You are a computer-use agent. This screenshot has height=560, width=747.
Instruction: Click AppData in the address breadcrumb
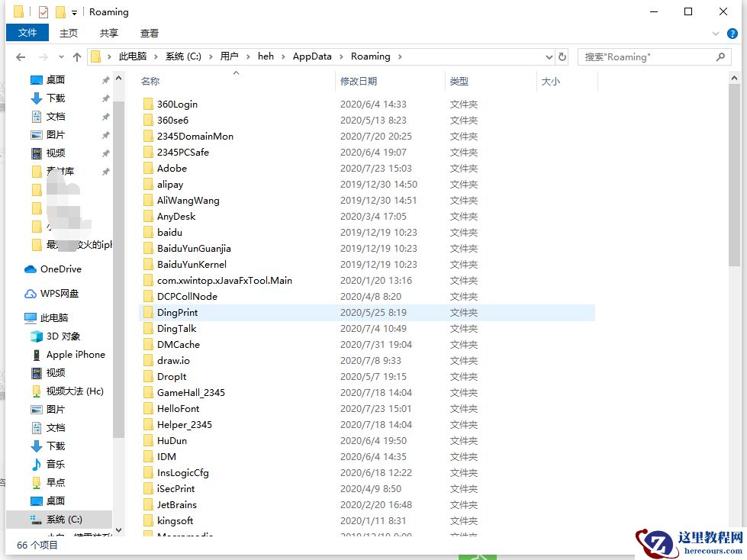312,56
